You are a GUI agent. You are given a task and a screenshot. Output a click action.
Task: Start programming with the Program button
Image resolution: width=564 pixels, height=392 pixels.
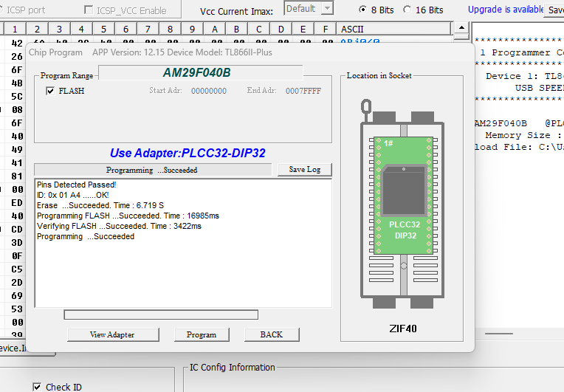tap(202, 334)
